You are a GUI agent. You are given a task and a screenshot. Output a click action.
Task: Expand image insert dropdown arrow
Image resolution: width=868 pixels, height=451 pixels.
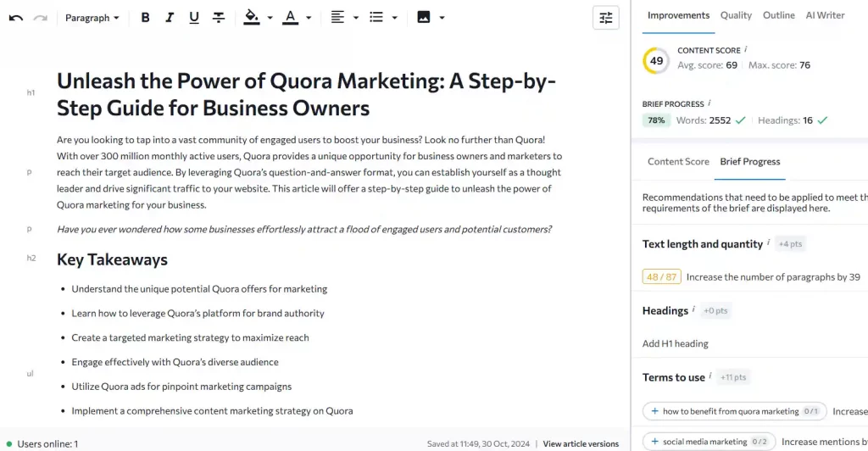pos(442,18)
